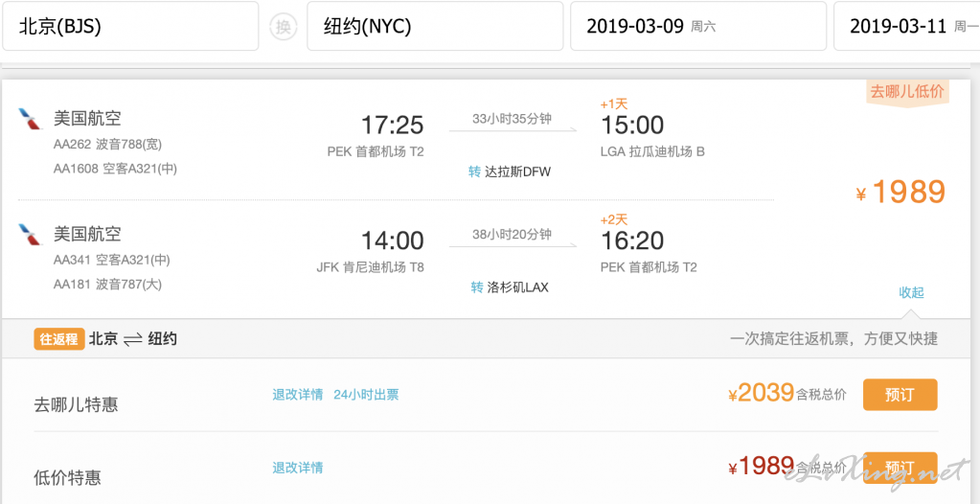The width and height of the screenshot is (980, 504).
Task: Click the 转 达拉斯DFW transfer info
Action: pyautogui.click(x=510, y=172)
